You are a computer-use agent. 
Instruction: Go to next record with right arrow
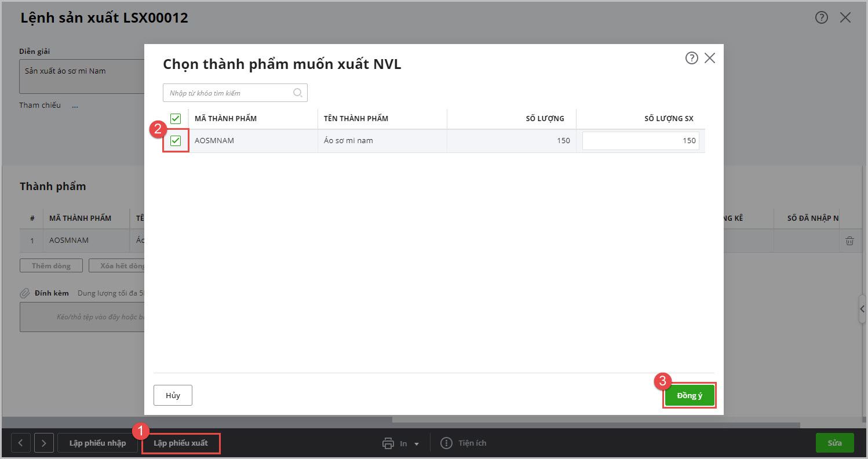[x=44, y=443]
